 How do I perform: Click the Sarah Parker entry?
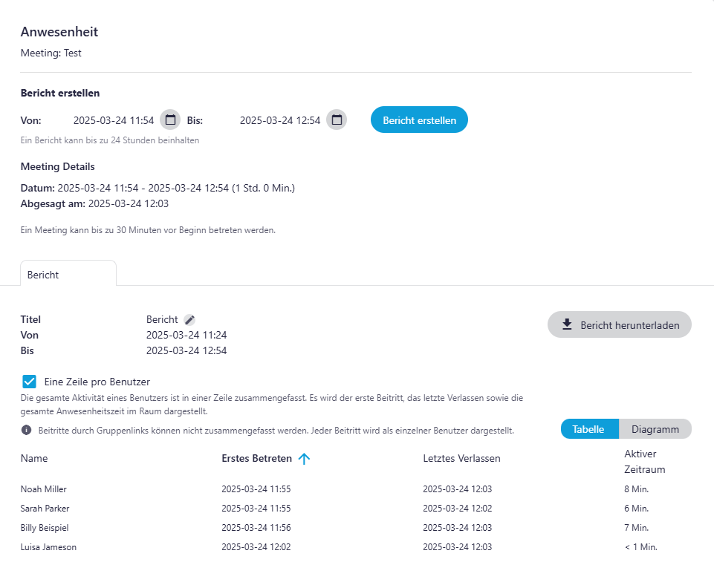point(45,509)
